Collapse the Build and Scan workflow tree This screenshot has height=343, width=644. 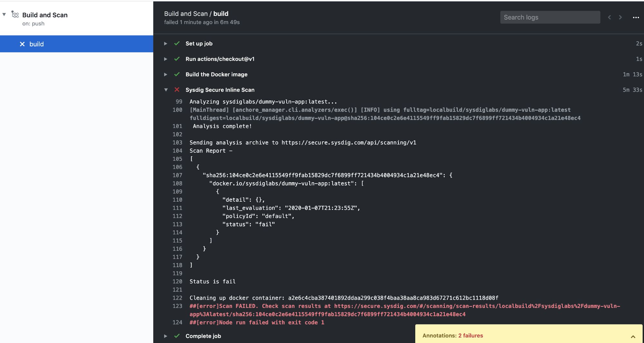[x=4, y=14]
